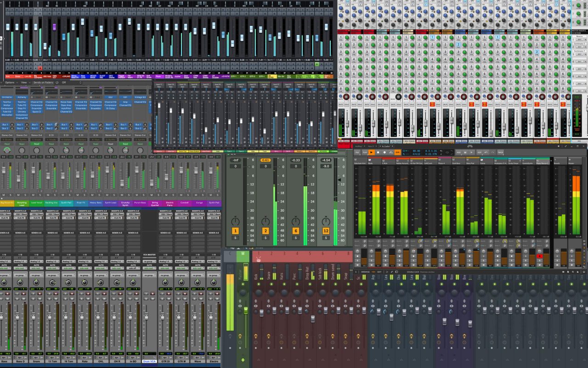This screenshot has height=368, width=588.
Task: Click the Big Room Kit pan knob
Action: point(7,150)
